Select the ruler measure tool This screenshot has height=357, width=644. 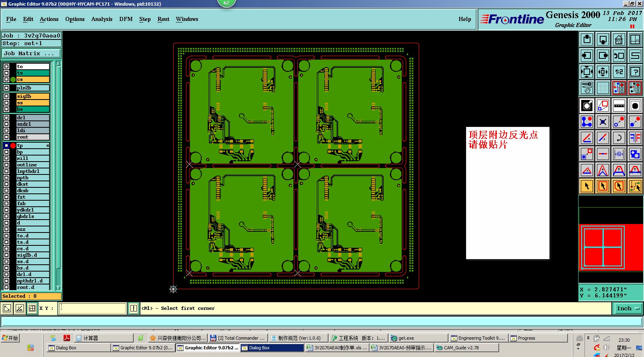pos(619,106)
